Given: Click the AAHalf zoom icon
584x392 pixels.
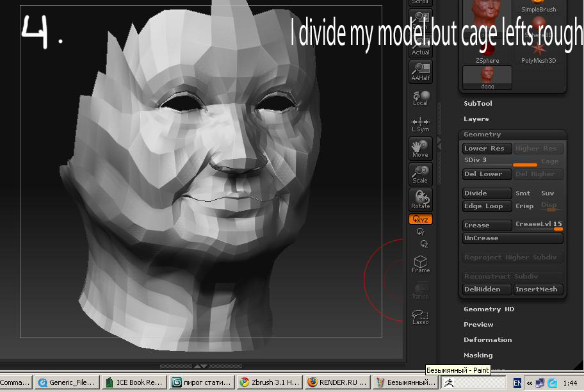Looking at the screenshot, I should [421, 72].
